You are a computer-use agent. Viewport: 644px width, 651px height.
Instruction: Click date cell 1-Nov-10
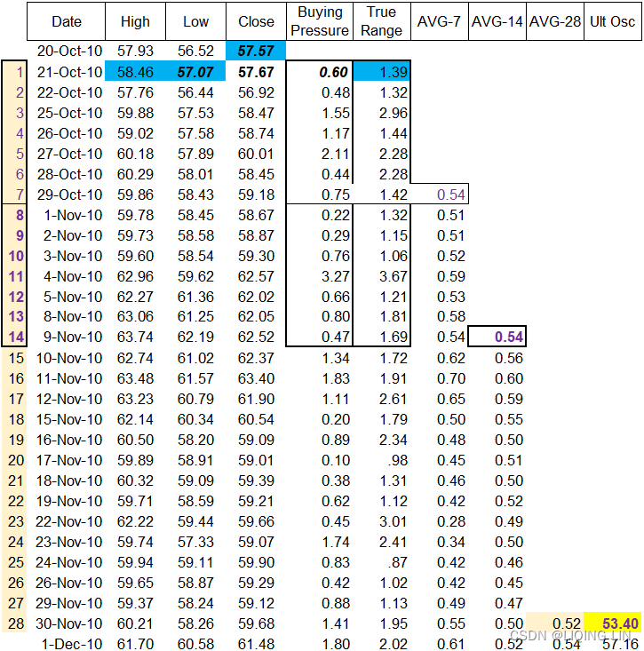tap(73, 215)
